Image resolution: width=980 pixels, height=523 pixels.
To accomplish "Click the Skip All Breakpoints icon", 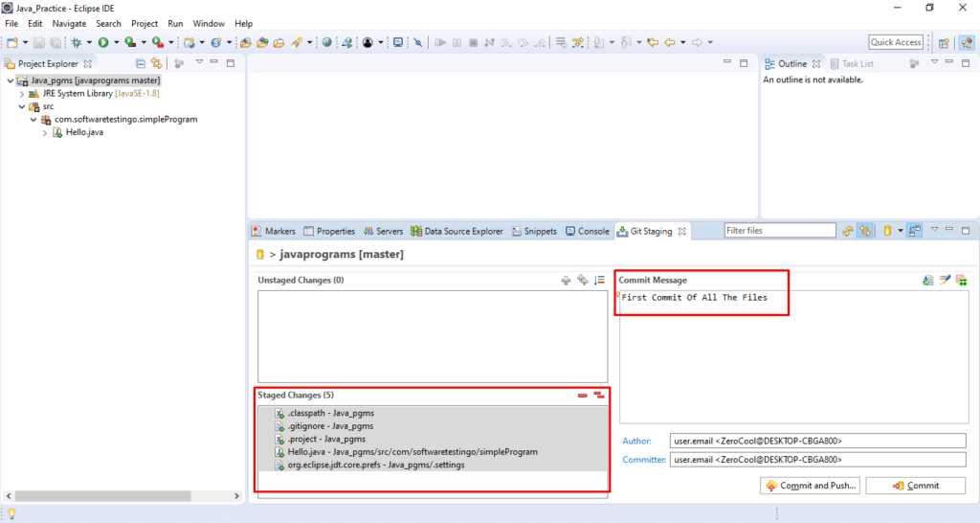I will coord(418,42).
